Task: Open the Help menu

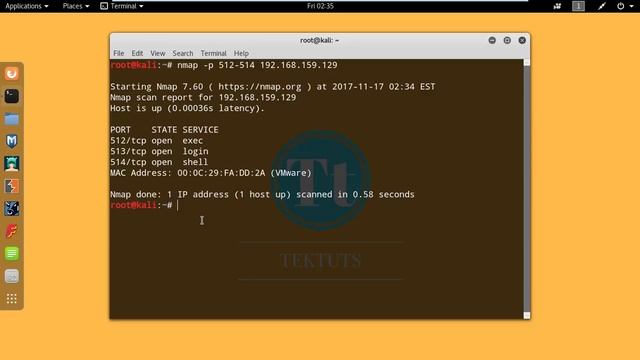Action: click(x=241, y=53)
